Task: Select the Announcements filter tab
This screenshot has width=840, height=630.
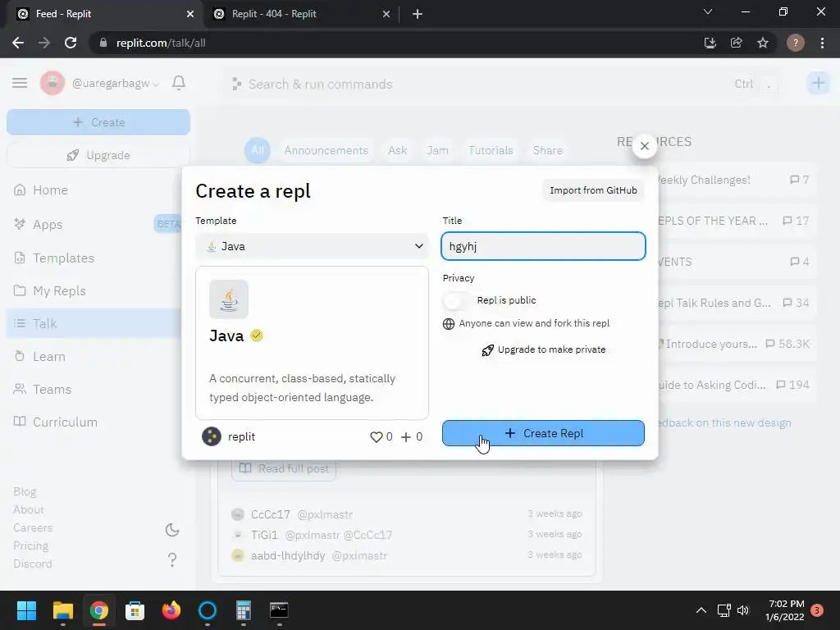Action: click(x=326, y=151)
